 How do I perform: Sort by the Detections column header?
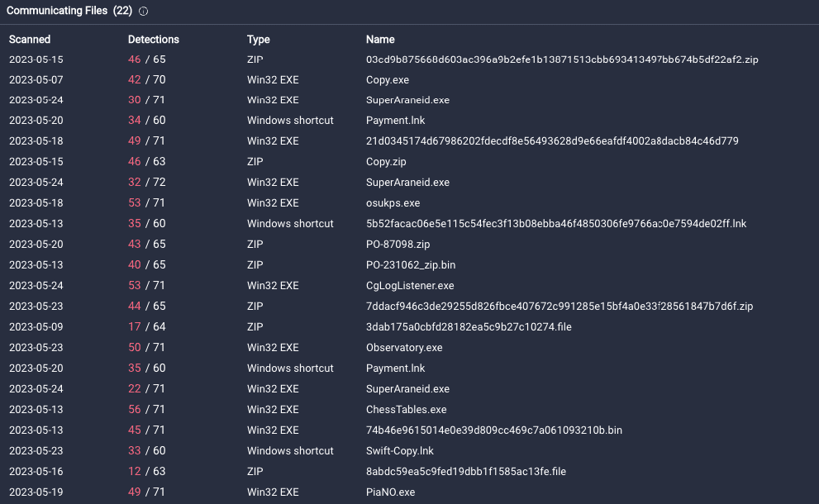point(154,40)
